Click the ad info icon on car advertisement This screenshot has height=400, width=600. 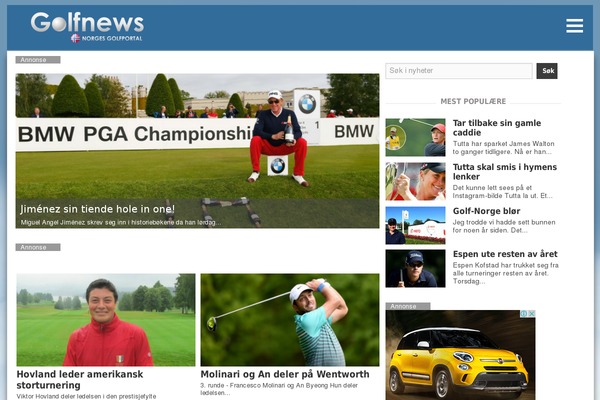point(523,313)
